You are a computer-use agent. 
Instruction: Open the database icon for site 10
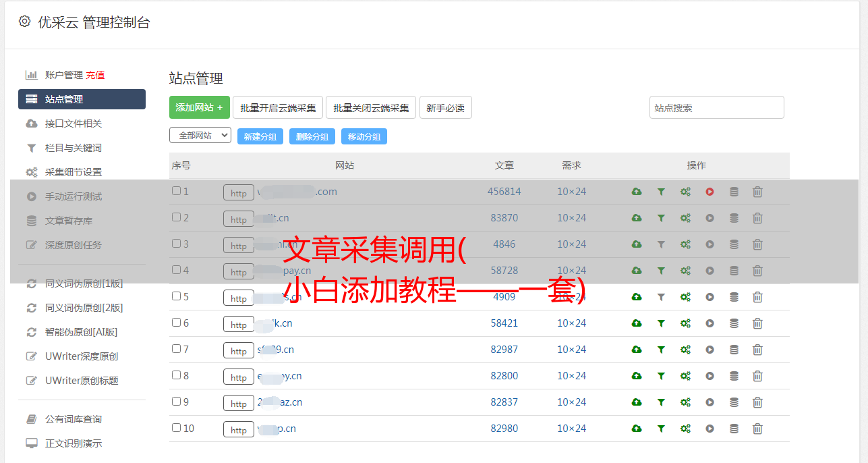coord(734,429)
